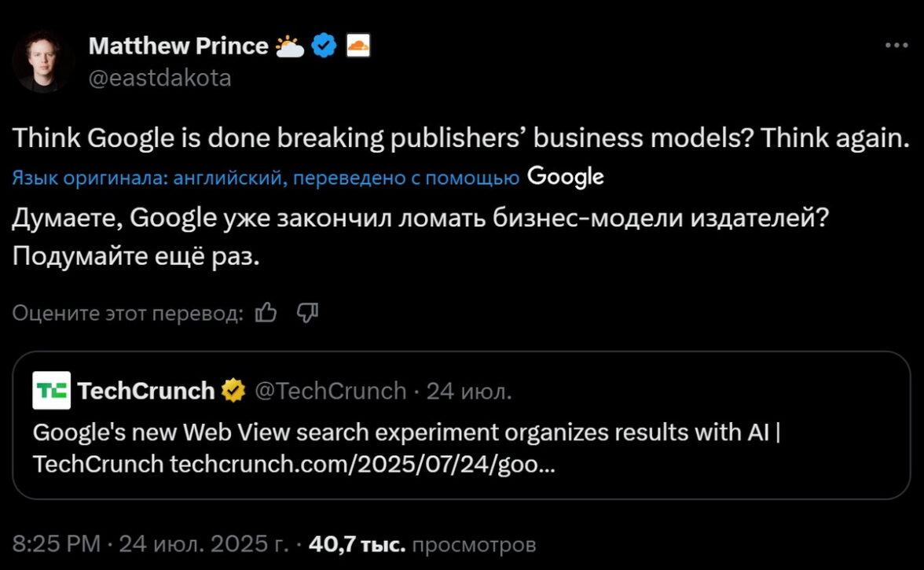Rate translation with thumbs down
924x570 pixels.
pyautogui.click(x=307, y=314)
